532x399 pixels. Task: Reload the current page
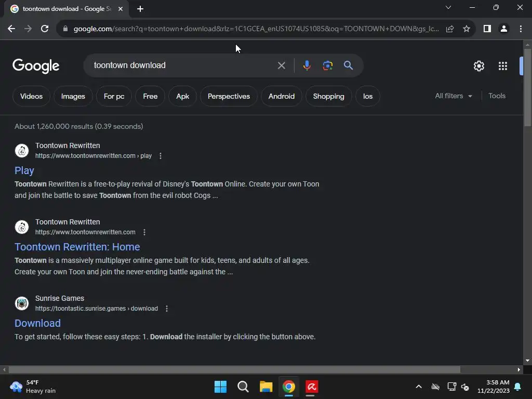(x=45, y=29)
